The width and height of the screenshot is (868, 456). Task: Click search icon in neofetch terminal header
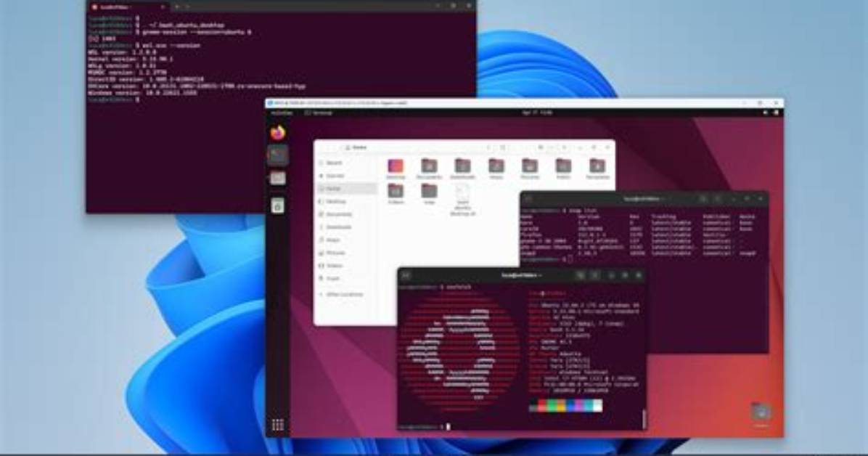pos(581,274)
